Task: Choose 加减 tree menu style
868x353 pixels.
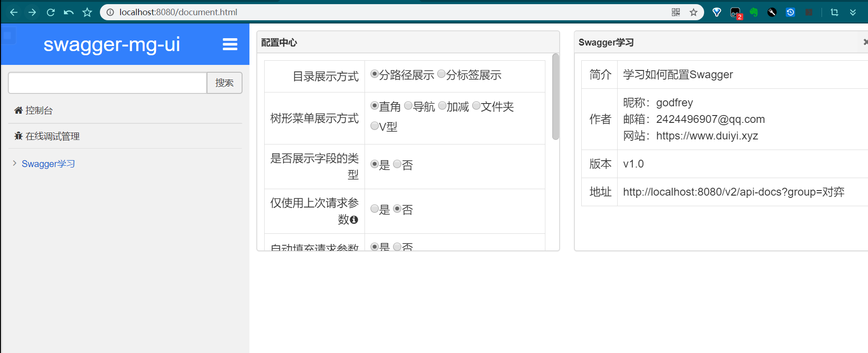Action: [x=442, y=106]
